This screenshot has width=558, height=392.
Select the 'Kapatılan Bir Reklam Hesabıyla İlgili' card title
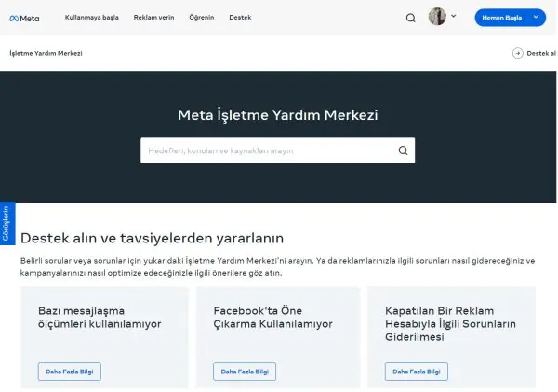(x=450, y=324)
